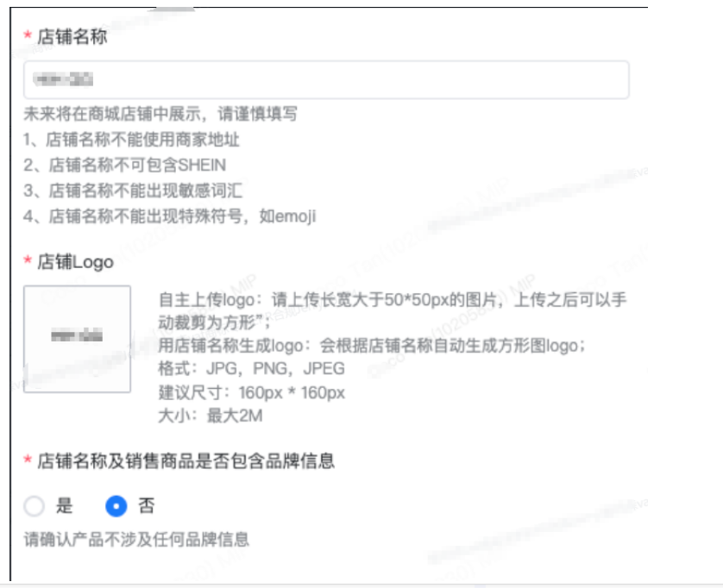Click the 店铺名称及销售商品是否包含品牌信息 label
The height and width of the screenshot is (588, 723).
point(185,460)
